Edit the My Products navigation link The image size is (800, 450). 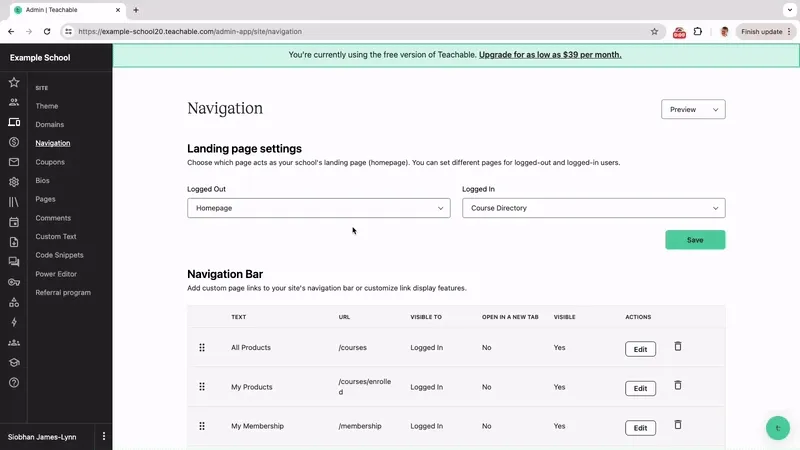[640, 388]
